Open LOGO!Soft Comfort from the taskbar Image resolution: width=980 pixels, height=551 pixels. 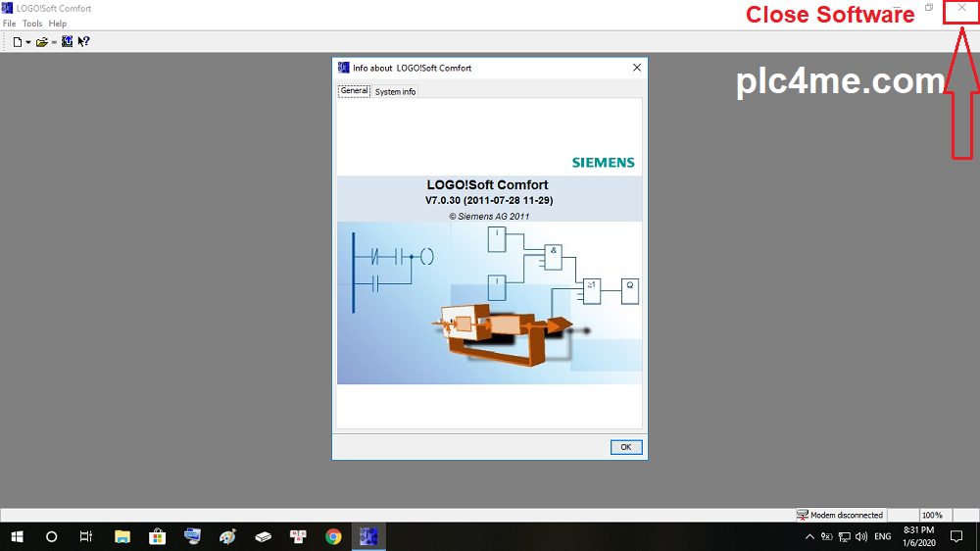click(x=368, y=536)
